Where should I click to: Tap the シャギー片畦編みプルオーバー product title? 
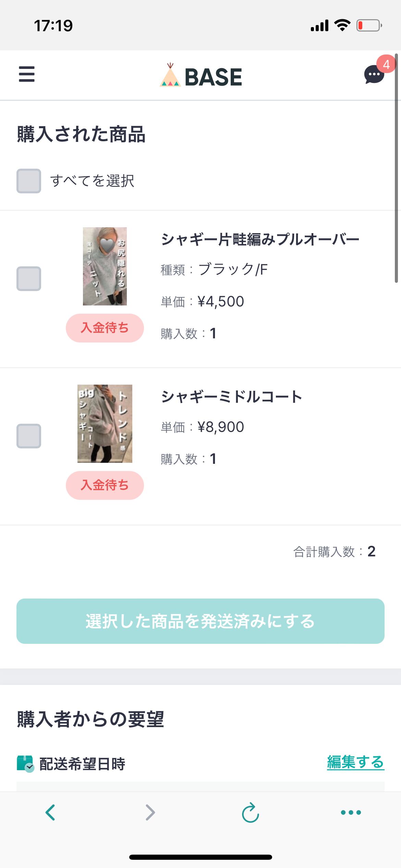(260, 239)
